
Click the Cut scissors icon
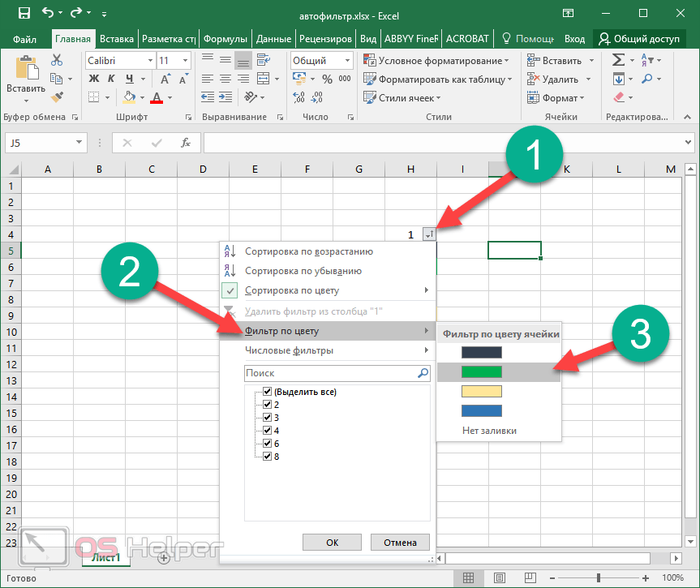click(57, 60)
